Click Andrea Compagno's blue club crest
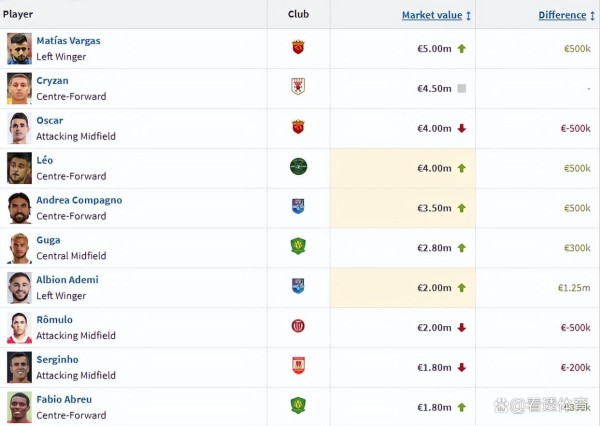This screenshot has width=600, height=426. [x=298, y=206]
